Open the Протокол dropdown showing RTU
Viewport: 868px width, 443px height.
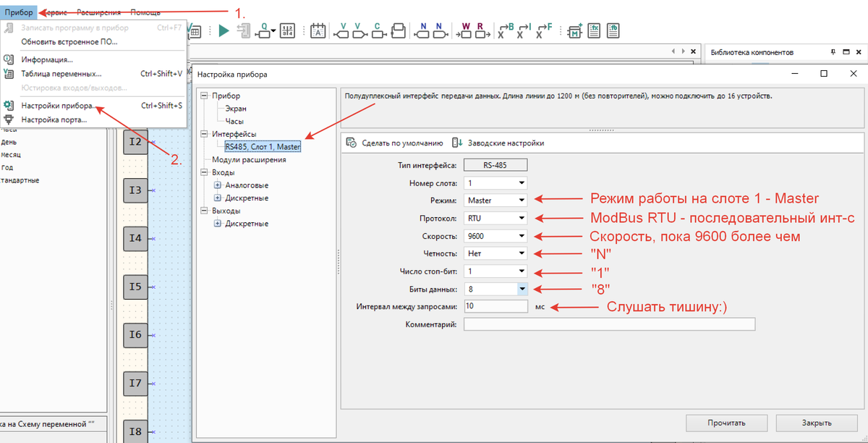521,218
